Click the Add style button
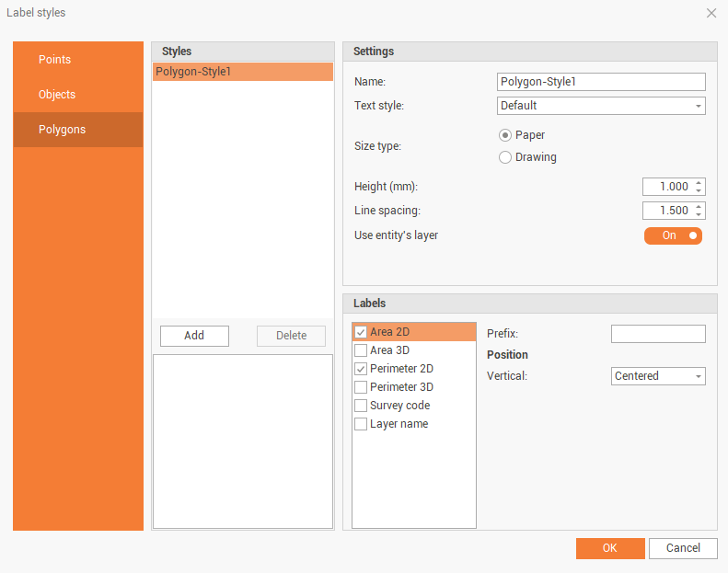 194,336
